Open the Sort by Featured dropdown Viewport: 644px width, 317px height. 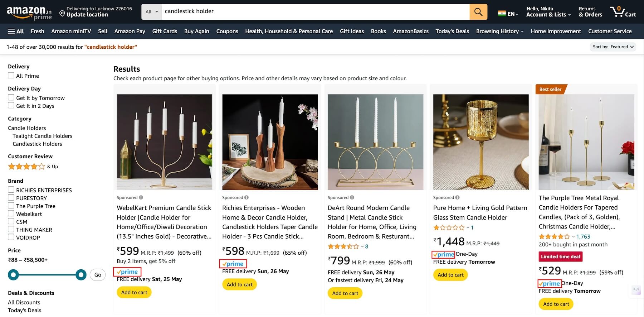(x=613, y=47)
